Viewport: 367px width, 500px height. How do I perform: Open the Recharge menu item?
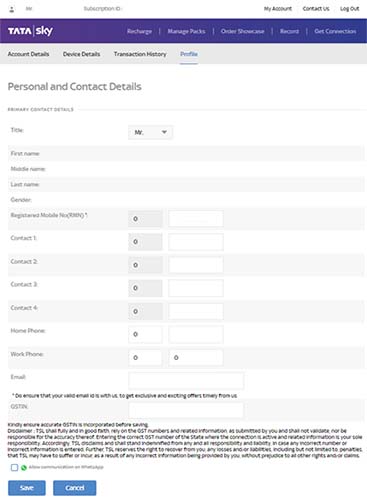(139, 31)
